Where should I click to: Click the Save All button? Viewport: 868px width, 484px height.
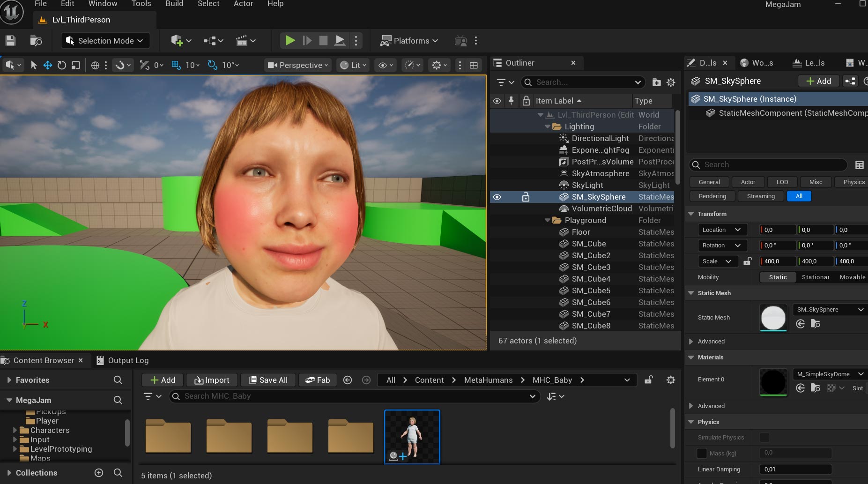268,380
